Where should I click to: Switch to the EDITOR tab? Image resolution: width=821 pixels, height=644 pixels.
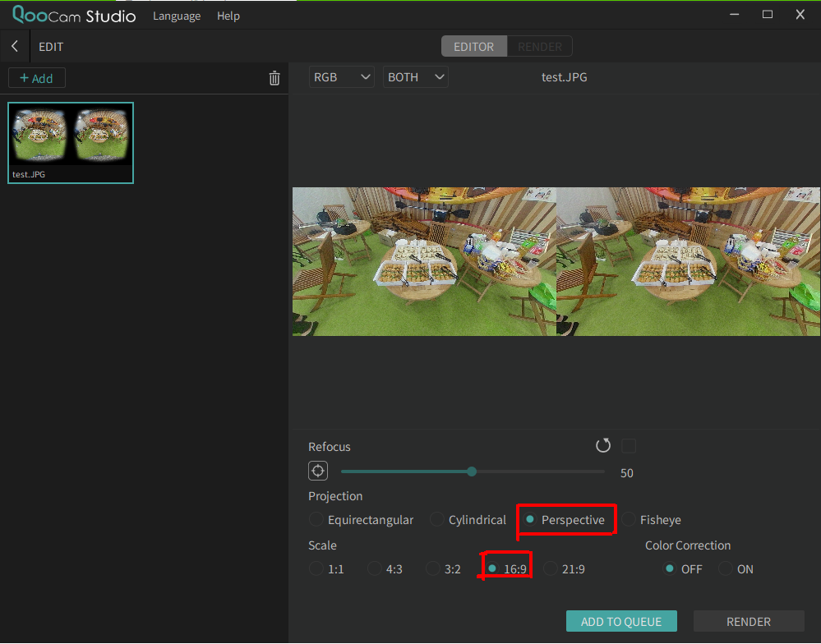pyautogui.click(x=474, y=47)
